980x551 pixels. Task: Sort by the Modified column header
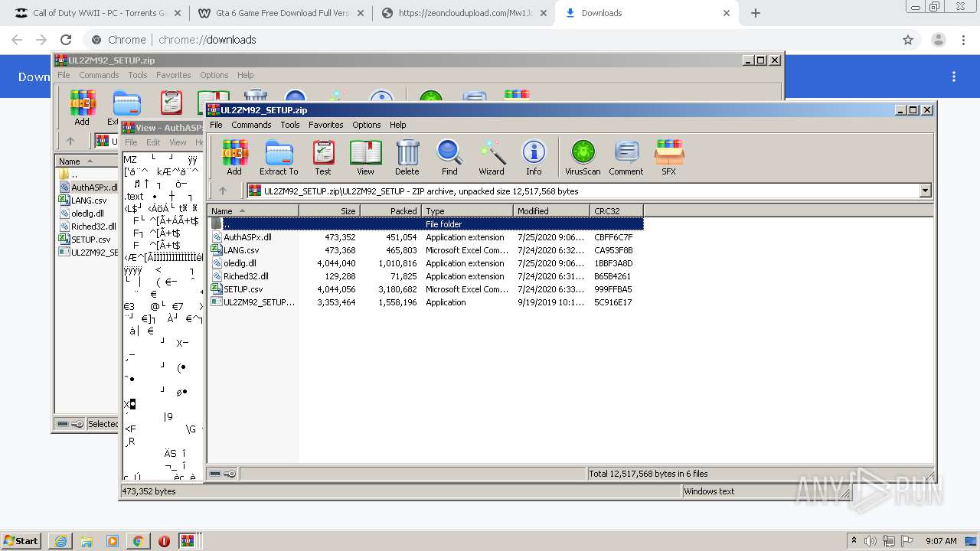point(551,211)
